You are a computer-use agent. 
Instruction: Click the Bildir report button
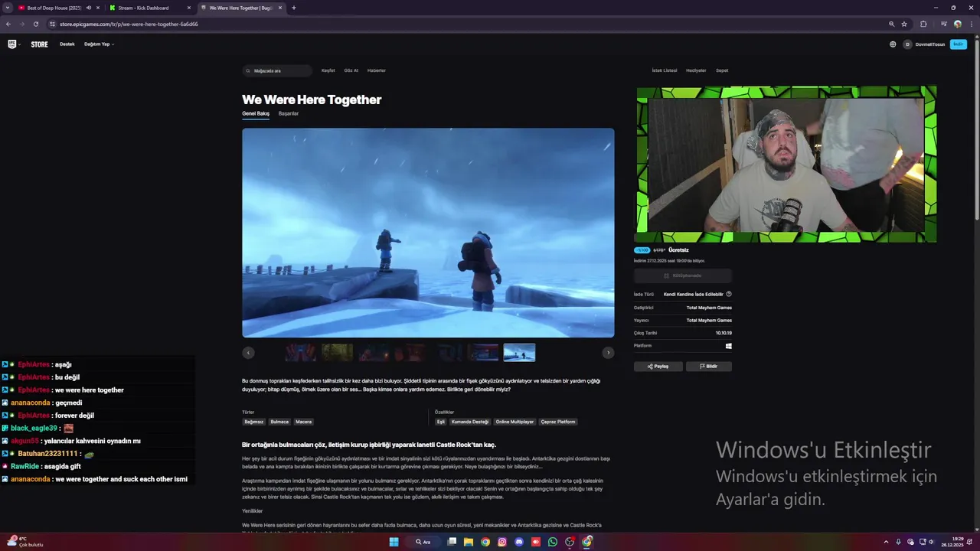point(708,367)
